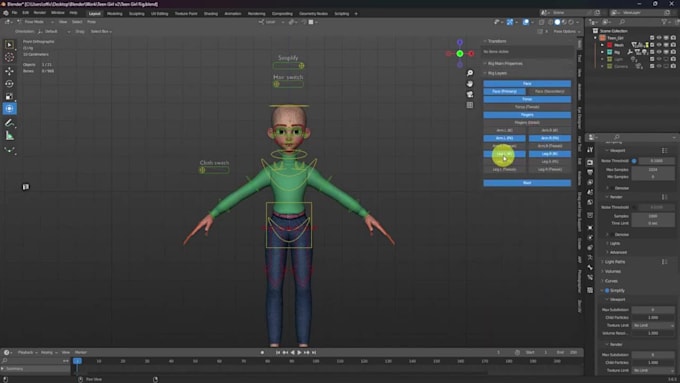Activate the 3D Cursor tool

coord(10,57)
